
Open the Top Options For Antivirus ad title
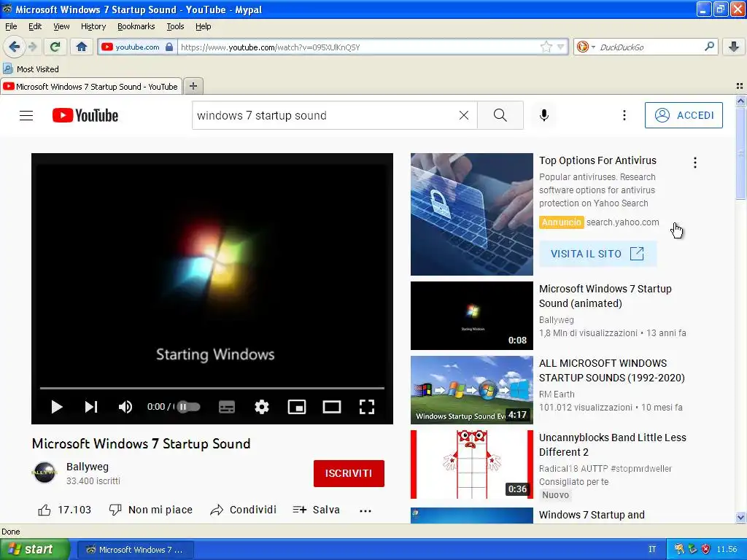click(597, 160)
